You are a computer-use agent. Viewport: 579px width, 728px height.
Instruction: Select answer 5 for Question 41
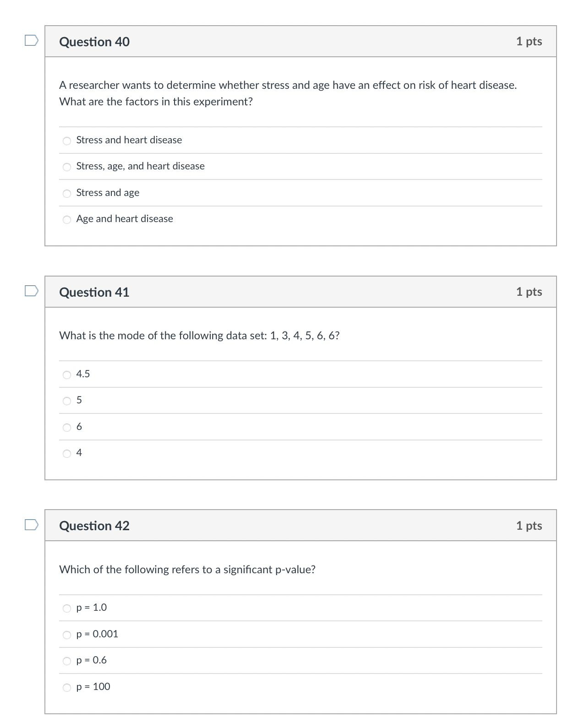[x=67, y=401]
